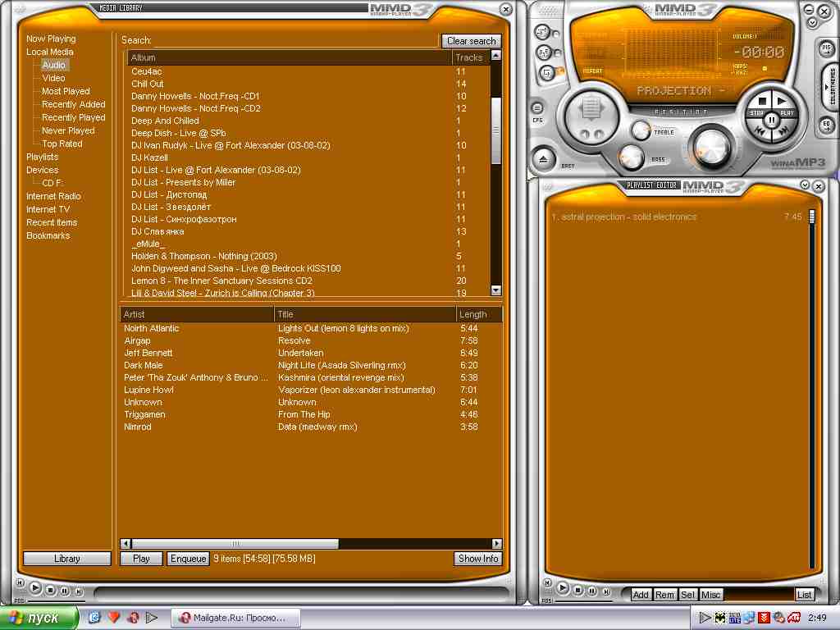Open the Misc playlist menu

[710, 595]
